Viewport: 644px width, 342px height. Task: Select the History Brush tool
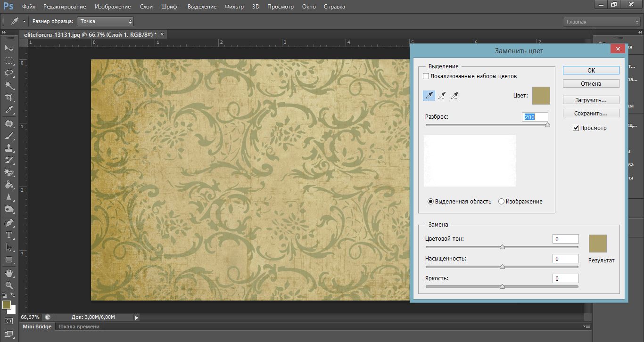pyautogui.click(x=9, y=160)
